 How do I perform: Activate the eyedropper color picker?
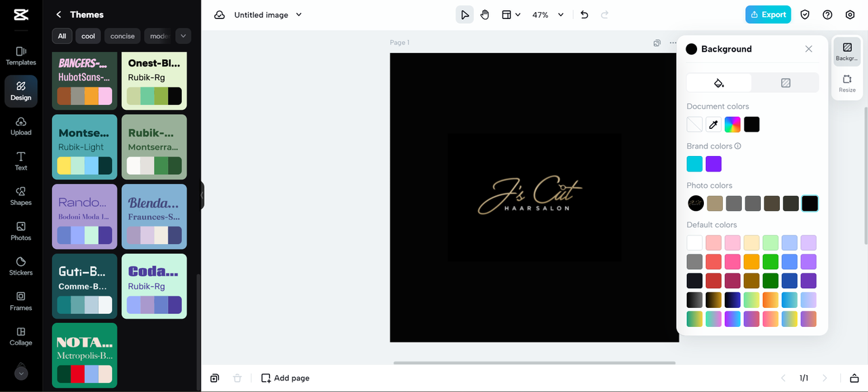[x=713, y=124]
